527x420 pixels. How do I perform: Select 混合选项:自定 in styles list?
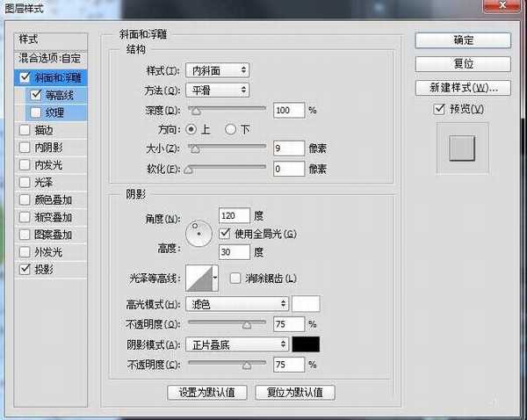pyautogui.click(x=50, y=57)
